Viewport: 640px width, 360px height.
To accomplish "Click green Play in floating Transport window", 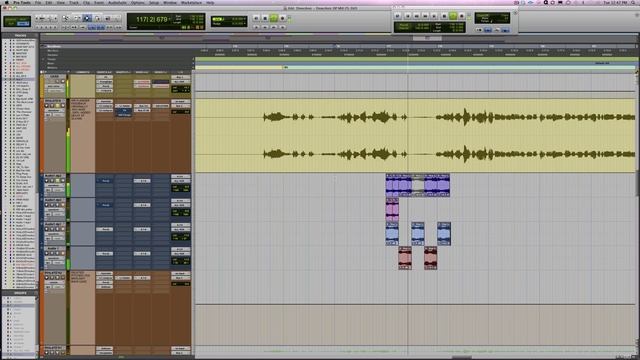I will point(453,16).
